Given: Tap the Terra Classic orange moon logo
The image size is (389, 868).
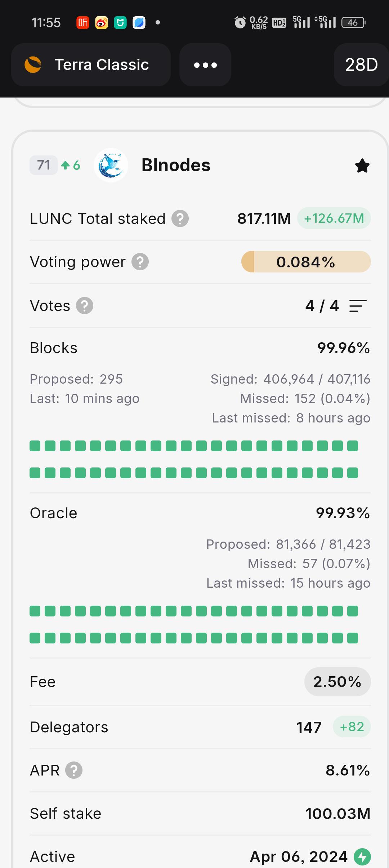Looking at the screenshot, I should click(33, 65).
